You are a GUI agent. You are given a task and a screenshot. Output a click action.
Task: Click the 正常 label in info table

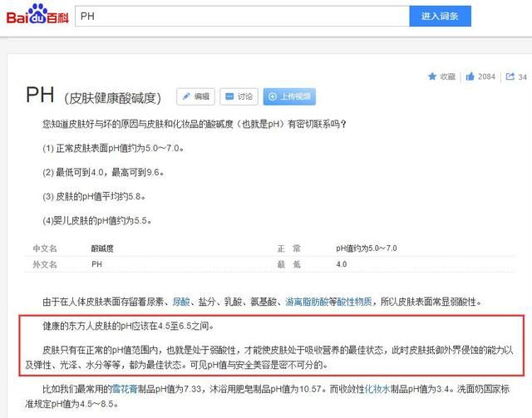288,248
